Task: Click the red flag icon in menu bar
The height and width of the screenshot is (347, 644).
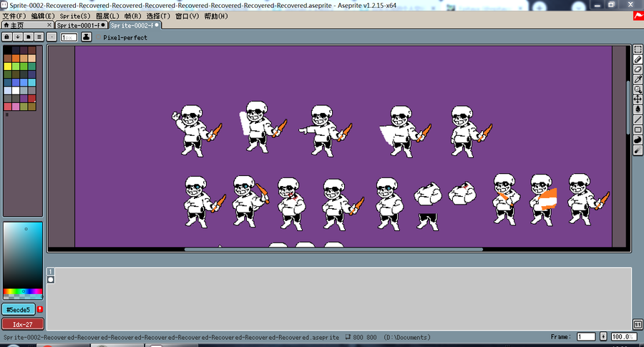Action: pos(639,16)
